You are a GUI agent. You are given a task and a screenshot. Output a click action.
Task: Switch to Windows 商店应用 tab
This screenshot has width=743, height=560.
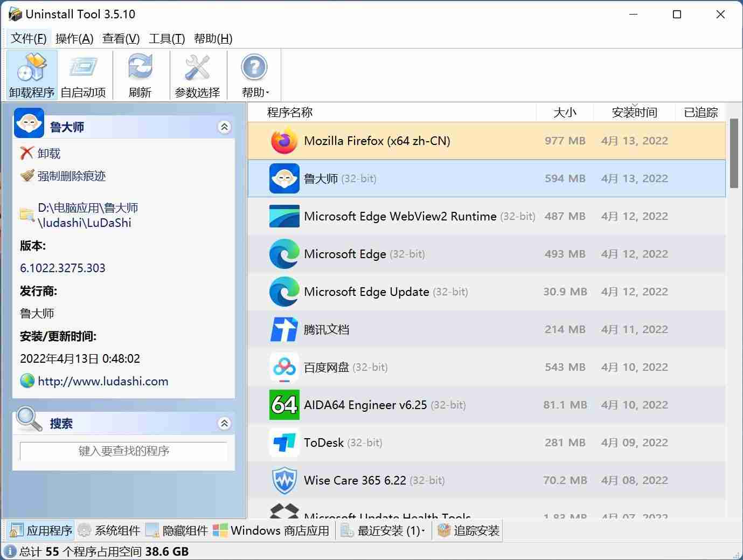(x=271, y=530)
